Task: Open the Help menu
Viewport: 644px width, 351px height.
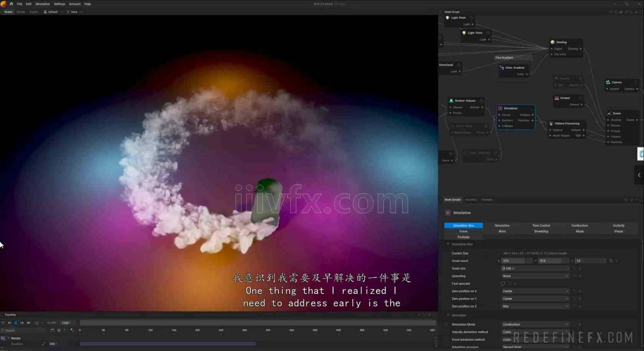Action: 88,4
